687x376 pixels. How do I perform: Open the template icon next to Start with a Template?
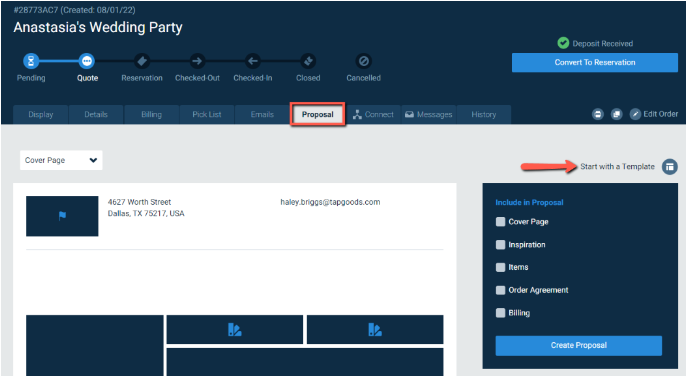669,167
